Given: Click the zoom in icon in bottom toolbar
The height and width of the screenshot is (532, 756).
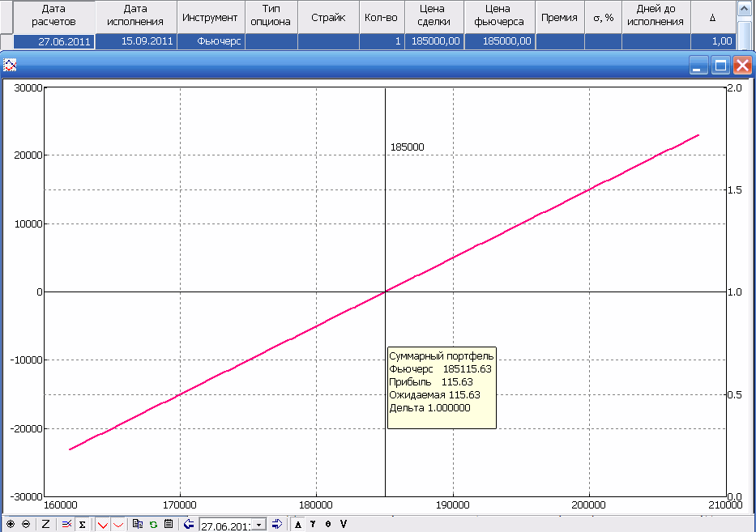Looking at the screenshot, I should click(x=11, y=524).
